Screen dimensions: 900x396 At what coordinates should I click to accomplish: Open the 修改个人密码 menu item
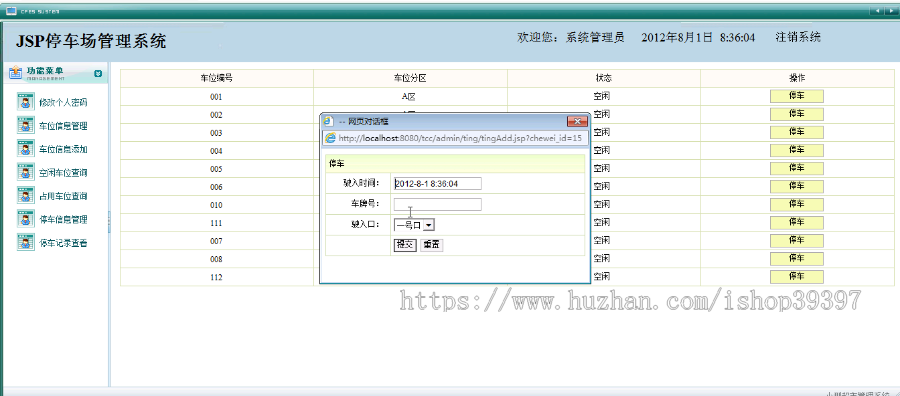click(63, 103)
